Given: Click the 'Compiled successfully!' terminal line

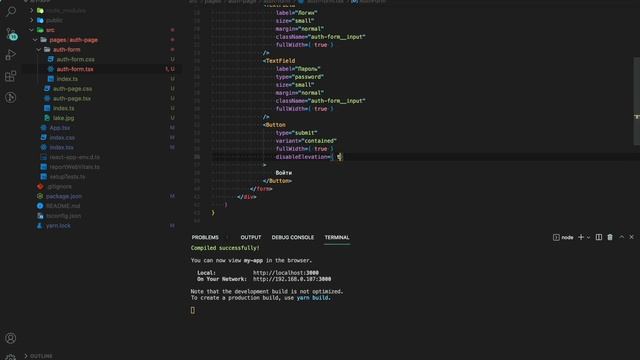Looking at the screenshot, I should 225,248.
